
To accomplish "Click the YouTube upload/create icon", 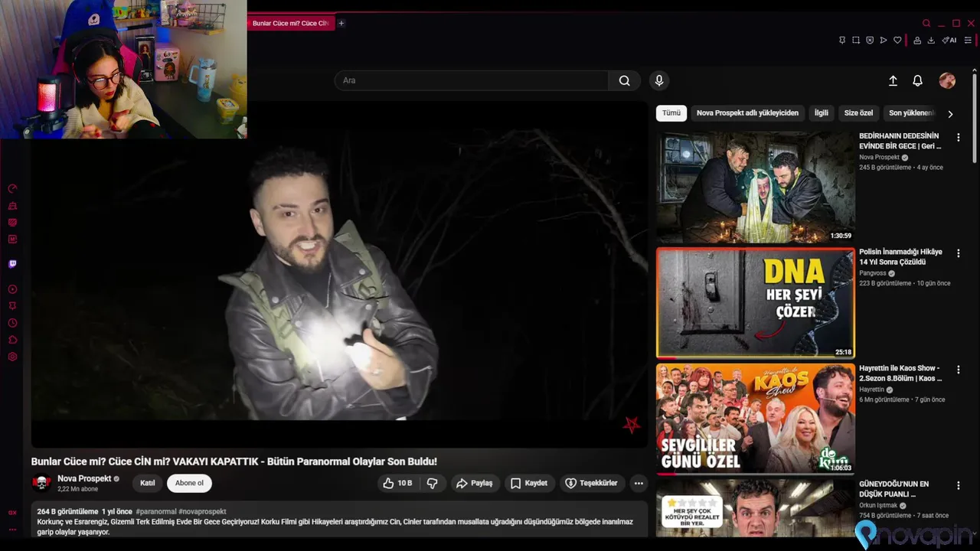I will 893,80.
